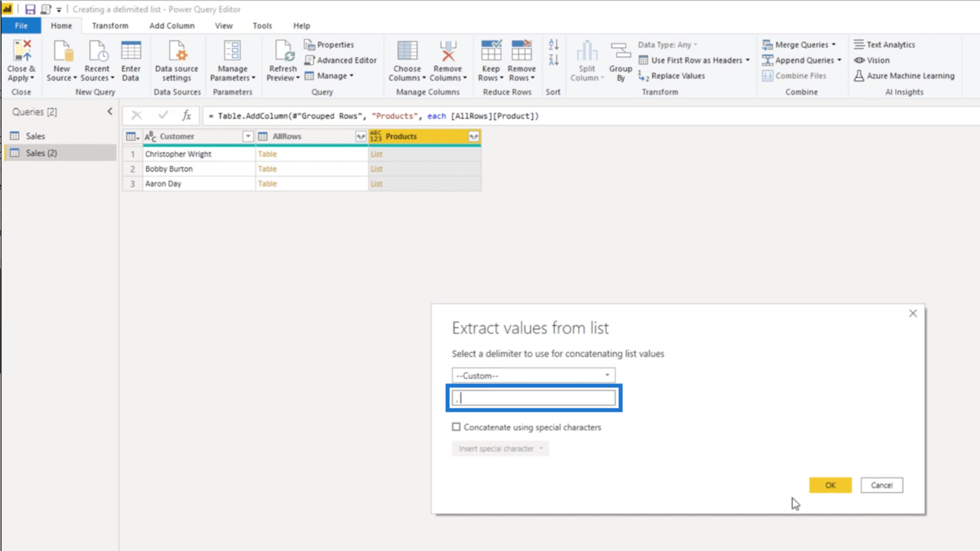This screenshot has width=980, height=551.
Task: Open Insert special character dropdown
Action: click(500, 448)
